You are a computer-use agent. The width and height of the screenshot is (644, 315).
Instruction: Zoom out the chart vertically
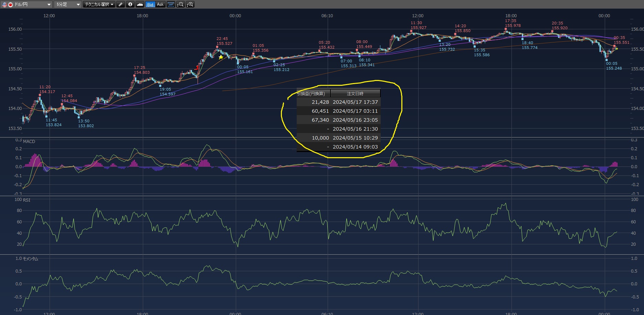180,4
